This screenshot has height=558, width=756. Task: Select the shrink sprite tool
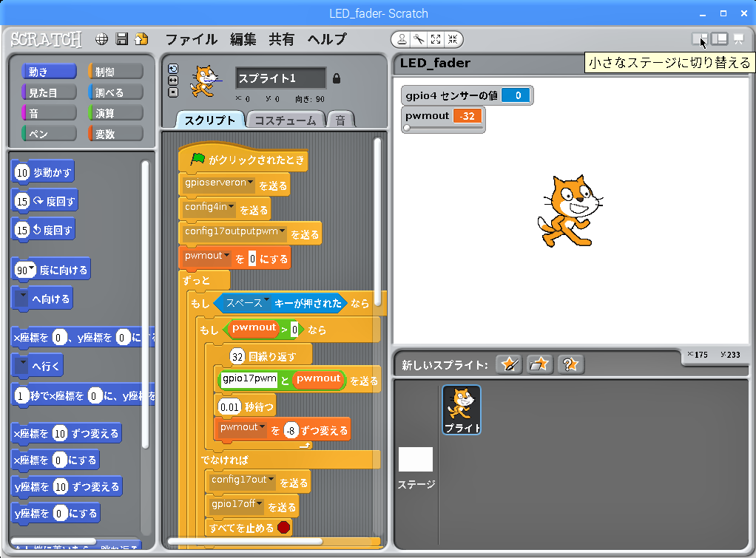point(452,39)
